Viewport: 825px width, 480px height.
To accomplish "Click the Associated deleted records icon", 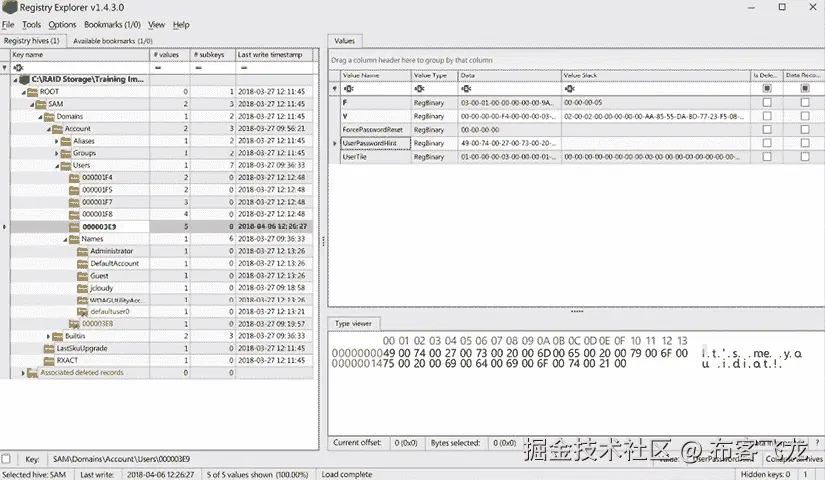I will click(x=33, y=373).
